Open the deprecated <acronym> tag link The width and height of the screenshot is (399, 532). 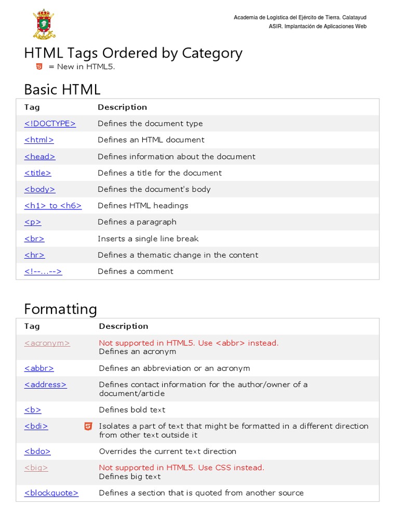[x=47, y=343]
